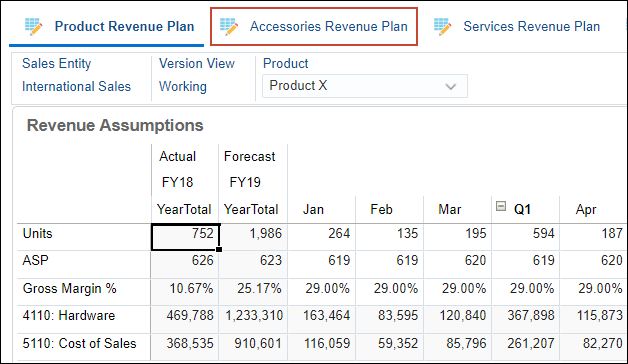The width and height of the screenshot is (628, 364).
Task: Select the Cost of Sales Feb cell 59,352
Action: tap(390, 347)
